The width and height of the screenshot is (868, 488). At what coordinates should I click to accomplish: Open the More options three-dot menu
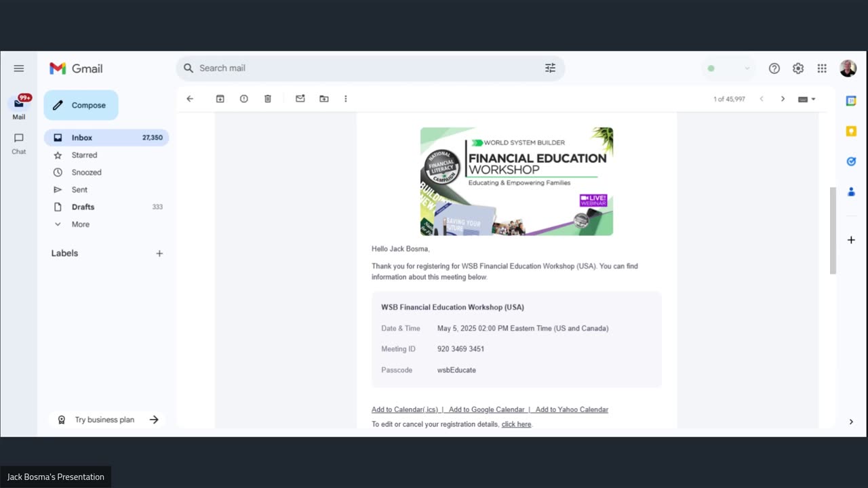click(x=346, y=99)
